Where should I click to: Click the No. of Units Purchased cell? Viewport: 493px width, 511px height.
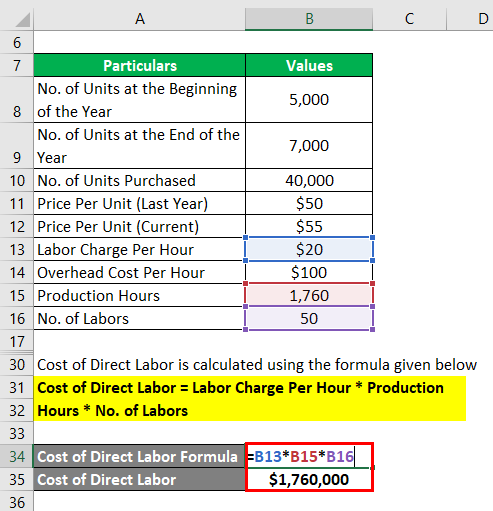[140, 180]
